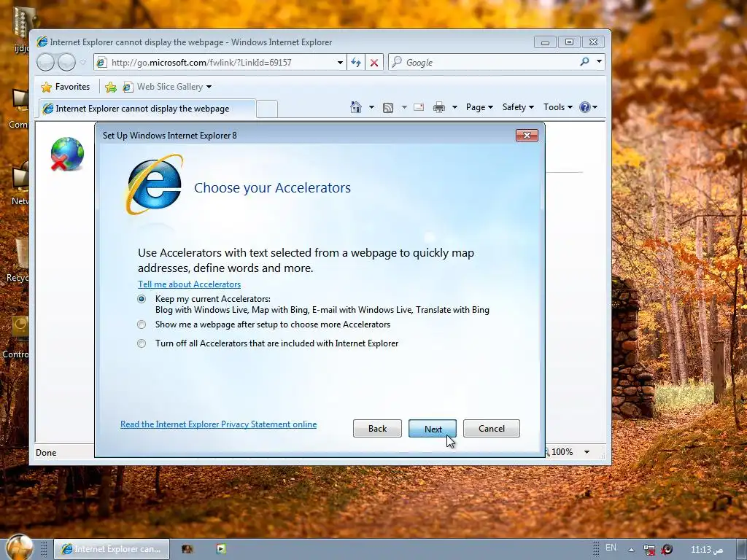The image size is (747, 560).
Task: Click the globe error icon on the webpage
Action: click(x=67, y=154)
